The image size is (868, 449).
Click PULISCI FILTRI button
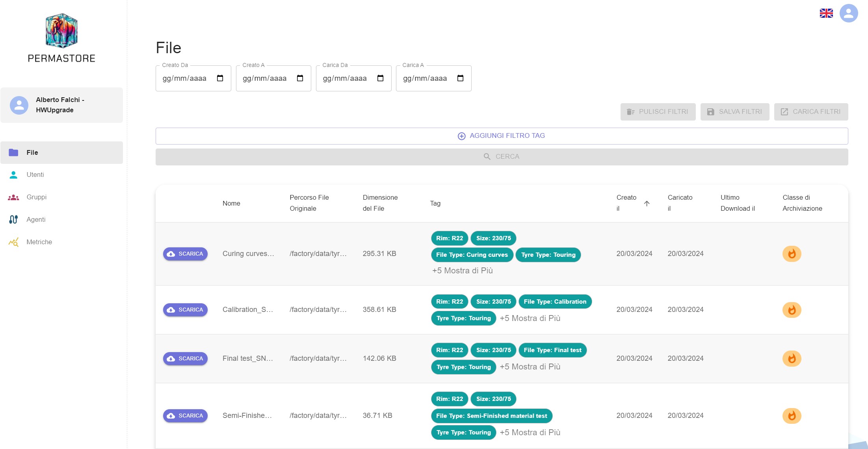658,112
